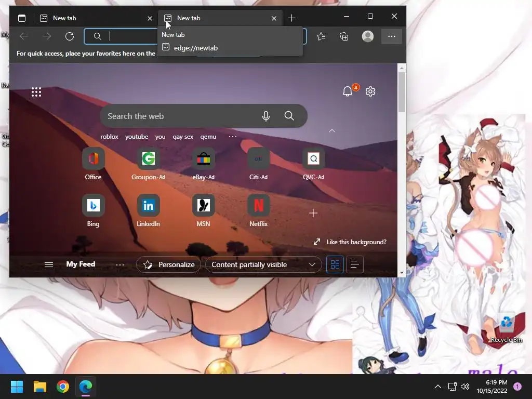This screenshot has width=532, height=399.
Task: Open more feed options ellipsis
Action: click(120, 264)
